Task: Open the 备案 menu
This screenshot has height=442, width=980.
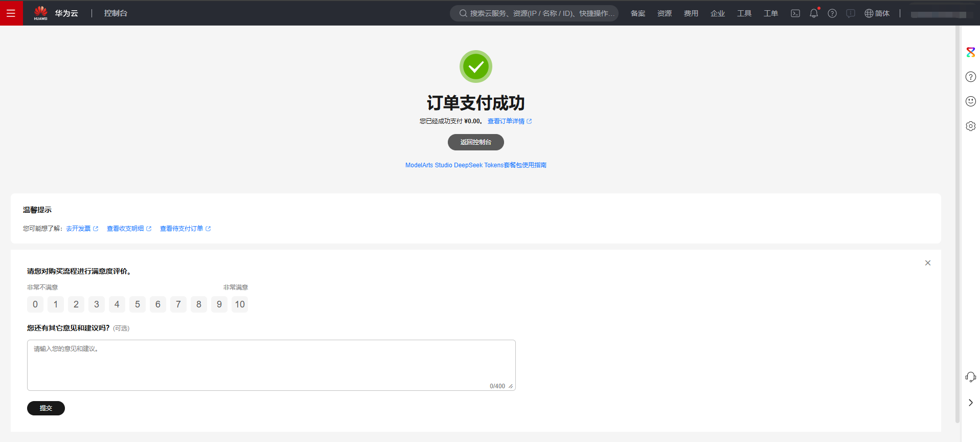Action: coord(637,13)
